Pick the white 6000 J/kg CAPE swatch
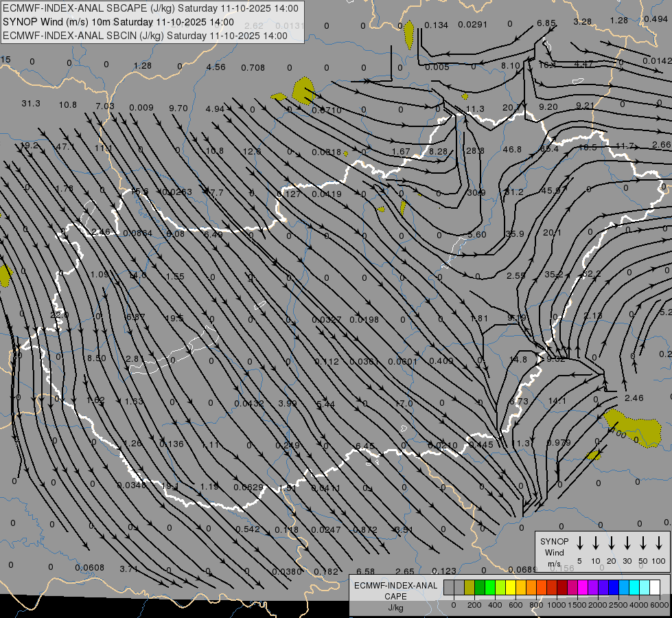The image size is (672, 618). coord(654,587)
